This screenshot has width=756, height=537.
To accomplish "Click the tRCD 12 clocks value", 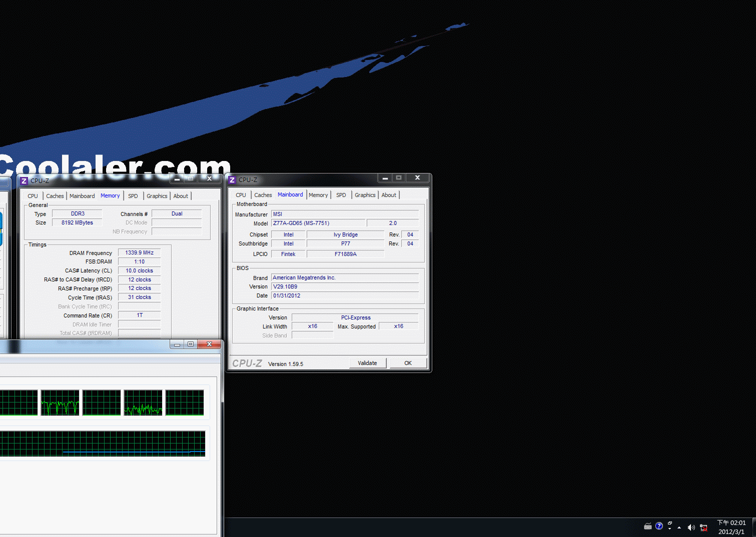I will pyautogui.click(x=139, y=279).
